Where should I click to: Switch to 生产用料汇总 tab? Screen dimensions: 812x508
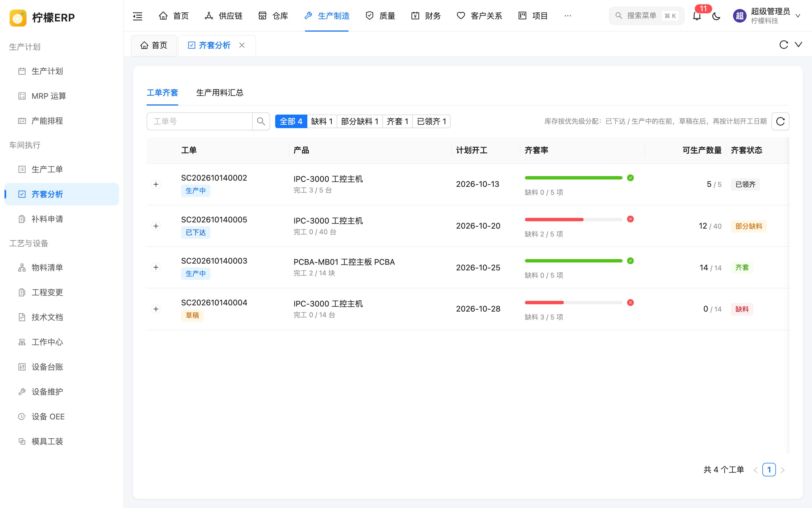(x=220, y=93)
